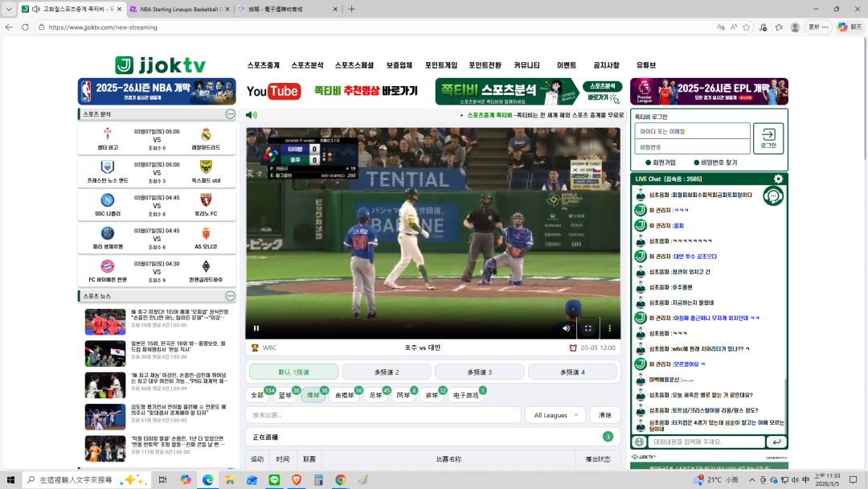
Task: Click the 搜索比赛 match search field
Action: [383, 415]
